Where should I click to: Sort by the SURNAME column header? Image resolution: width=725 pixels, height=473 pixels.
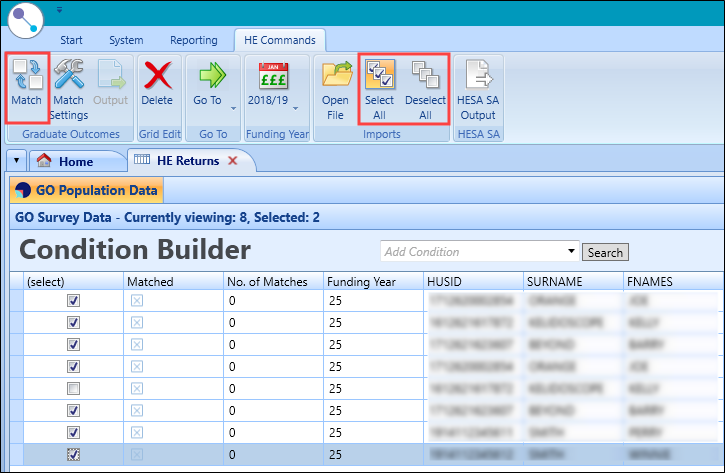pos(572,281)
